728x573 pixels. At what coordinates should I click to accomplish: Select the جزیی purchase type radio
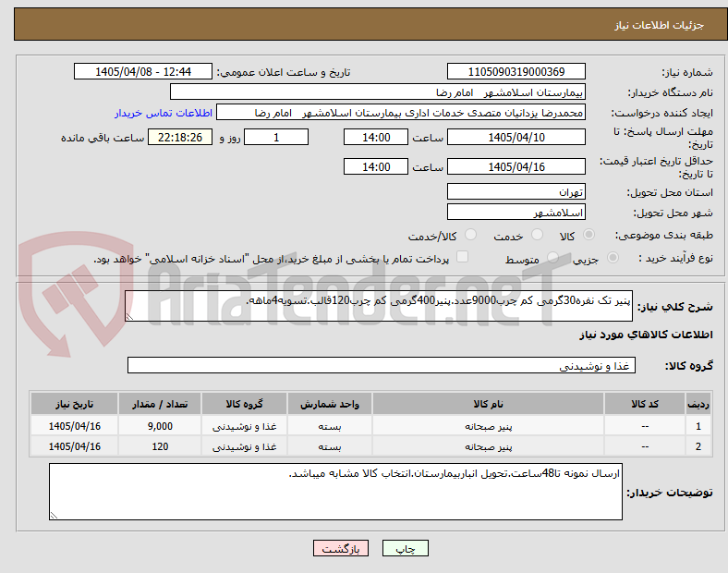613,258
